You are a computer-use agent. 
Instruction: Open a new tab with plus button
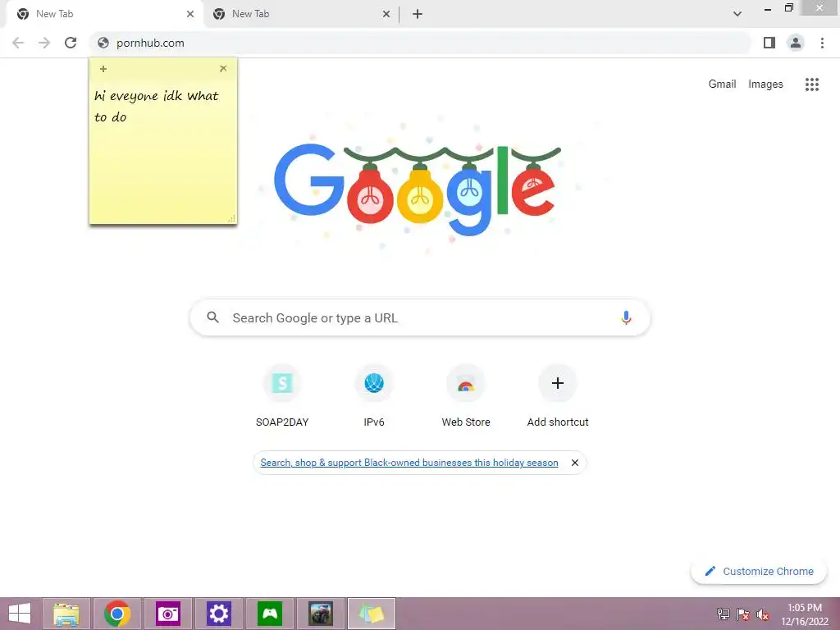tap(418, 14)
